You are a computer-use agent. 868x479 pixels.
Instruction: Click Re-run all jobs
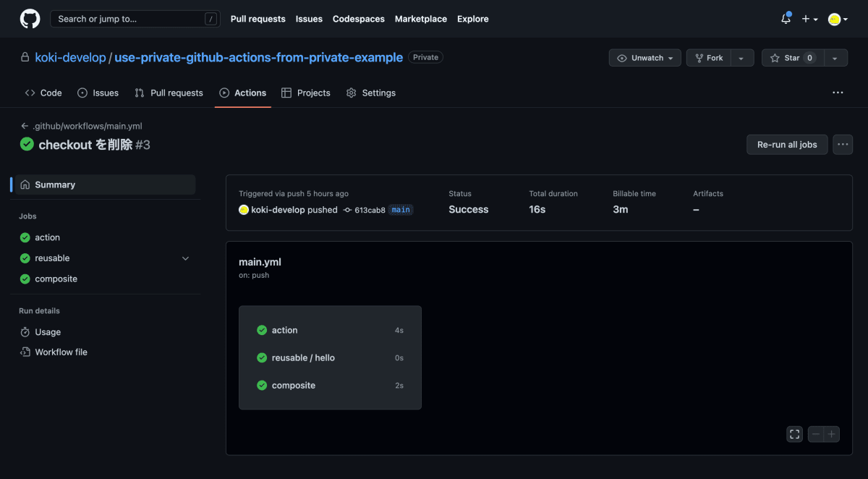point(787,145)
